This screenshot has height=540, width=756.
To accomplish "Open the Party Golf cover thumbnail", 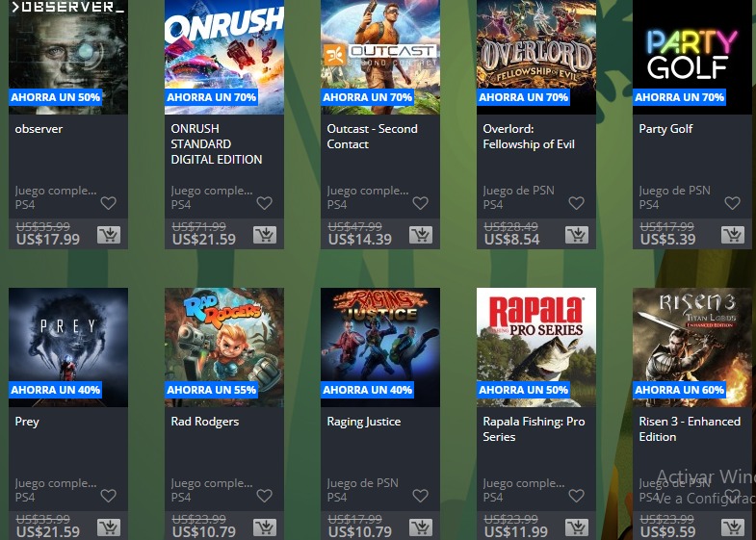I will point(692,58).
